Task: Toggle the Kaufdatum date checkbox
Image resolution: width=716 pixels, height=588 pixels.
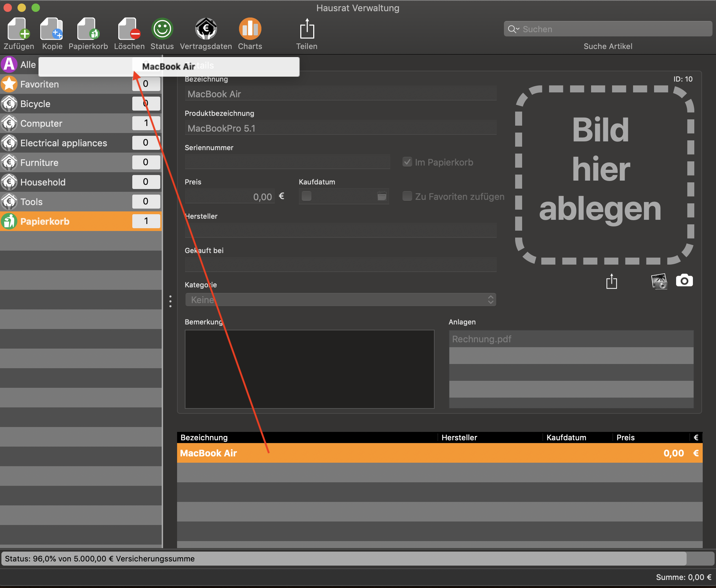Action: (307, 196)
